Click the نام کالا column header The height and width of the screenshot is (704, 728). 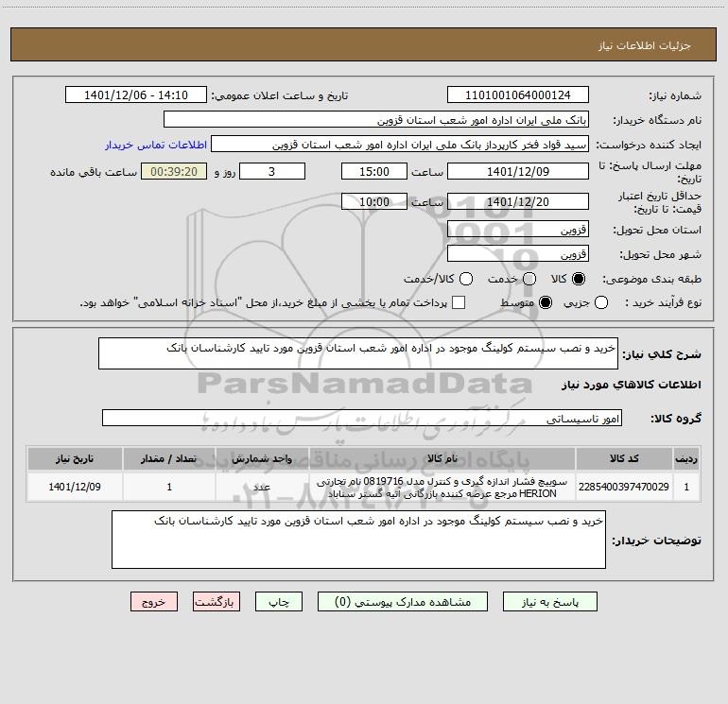click(x=442, y=458)
